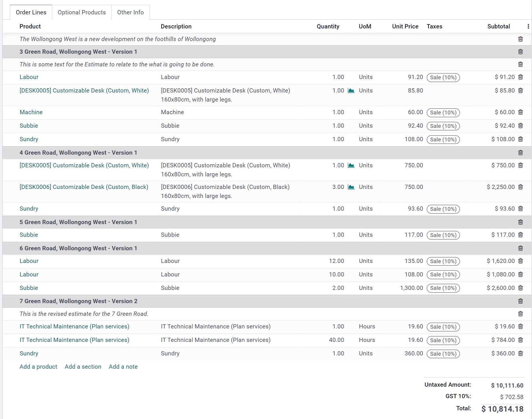Open forecast chart icon for DESK0005 $750.00 line
Image resolution: width=532 pixels, height=419 pixels.
(x=351, y=165)
